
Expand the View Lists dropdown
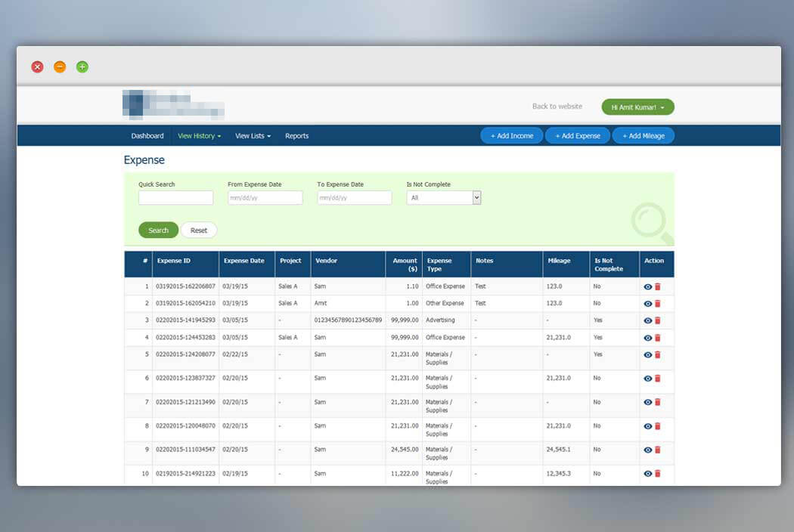(x=253, y=136)
